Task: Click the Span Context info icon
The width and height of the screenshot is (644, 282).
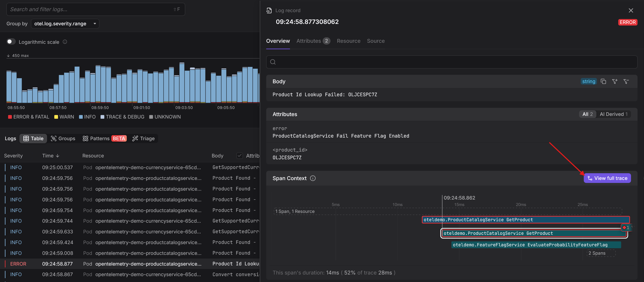Action: 313,178
